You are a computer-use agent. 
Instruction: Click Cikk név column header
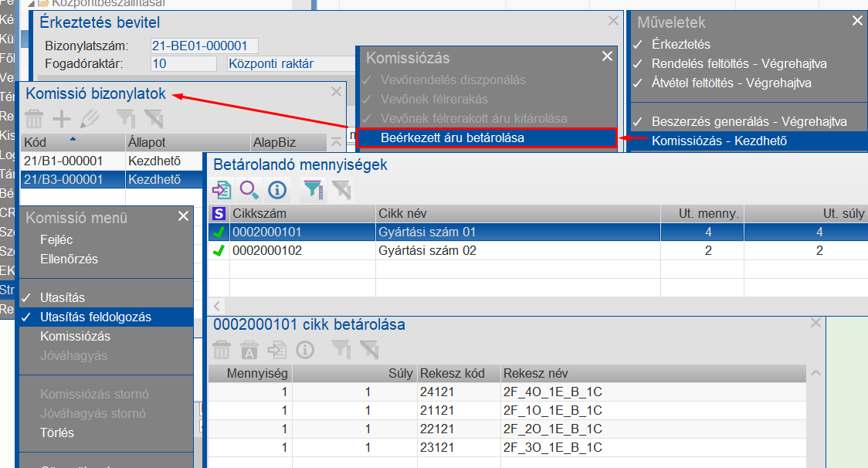(x=518, y=213)
